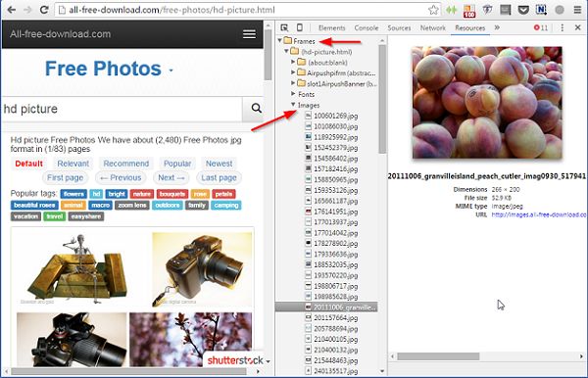Switch to the Network tab
Image resolution: width=588 pixels, height=378 pixels.
pyautogui.click(x=433, y=27)
